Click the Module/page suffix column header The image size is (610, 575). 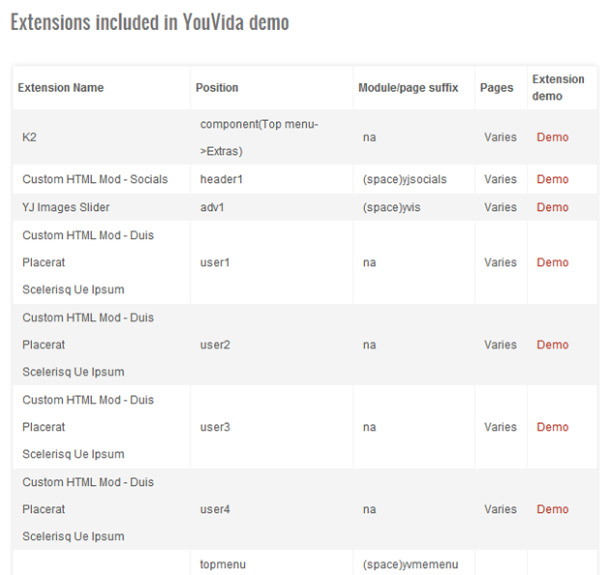tap(408, 88)
